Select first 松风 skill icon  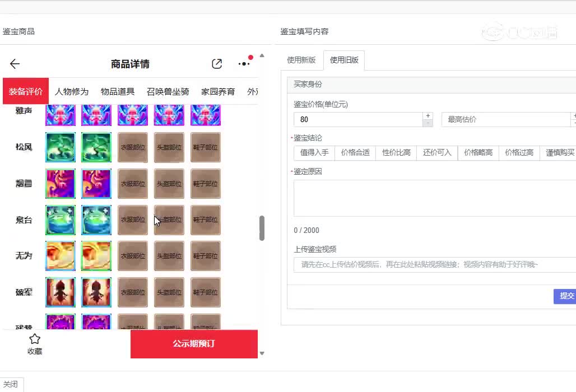coord(61,147)
